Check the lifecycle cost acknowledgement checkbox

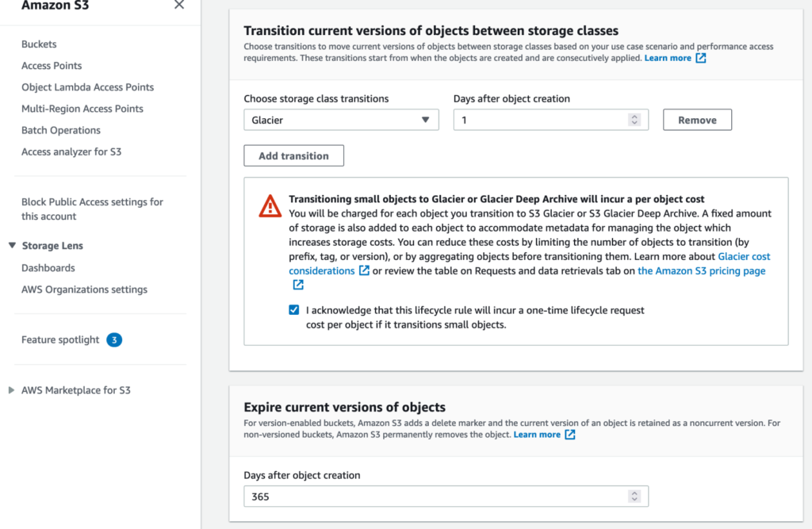(293, 309)
